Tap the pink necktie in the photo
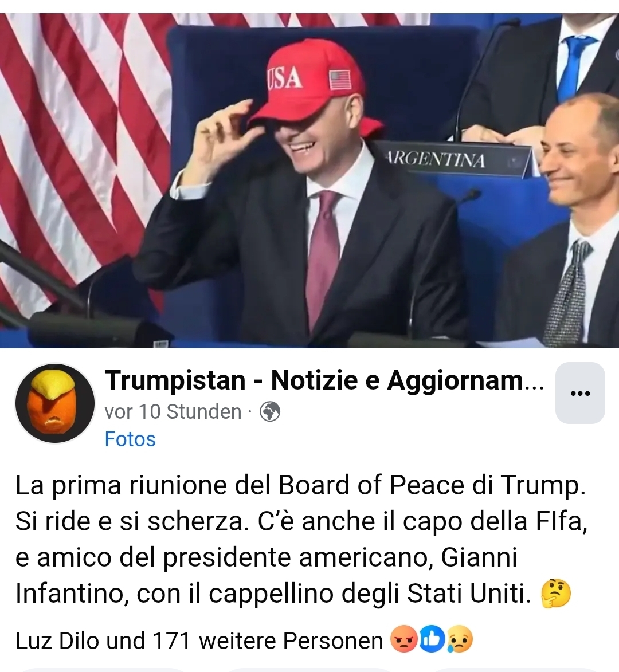The width and height of the screenshot is (619, 672). tap(322, 256)
